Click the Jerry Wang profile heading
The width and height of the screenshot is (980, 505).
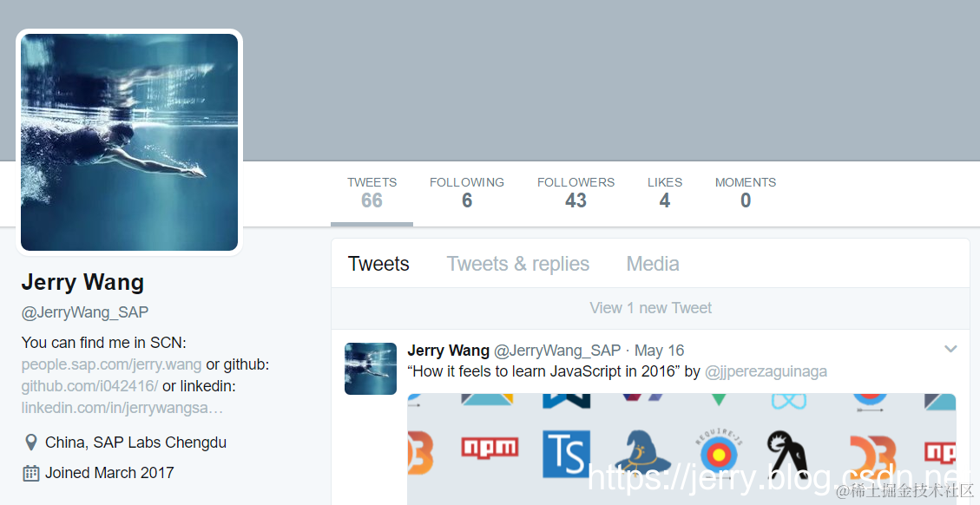82,283
